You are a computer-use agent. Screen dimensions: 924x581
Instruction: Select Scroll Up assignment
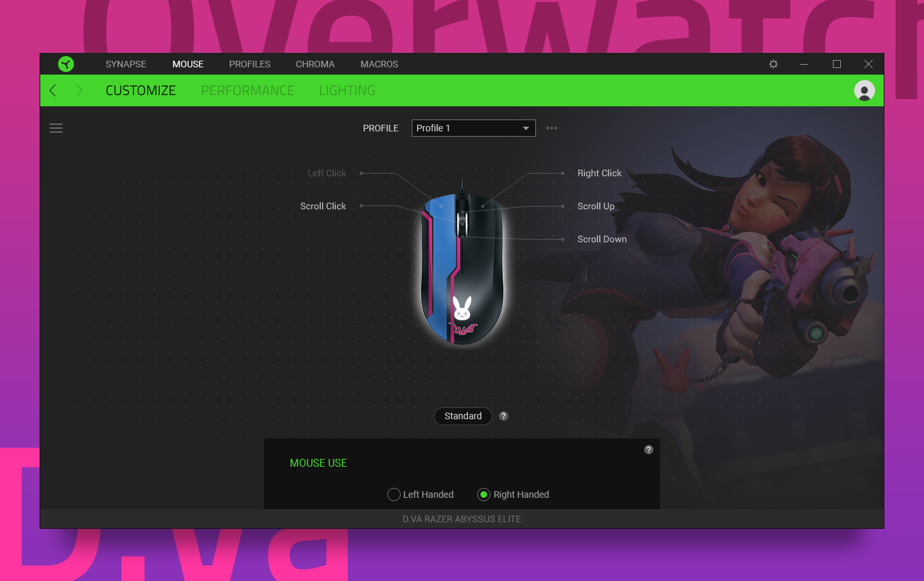[596, 206]
